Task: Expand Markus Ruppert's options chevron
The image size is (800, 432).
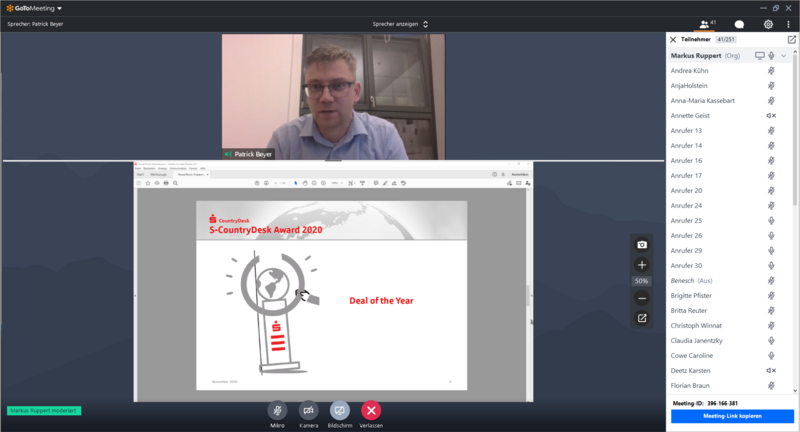Action: tap(784, 56)
